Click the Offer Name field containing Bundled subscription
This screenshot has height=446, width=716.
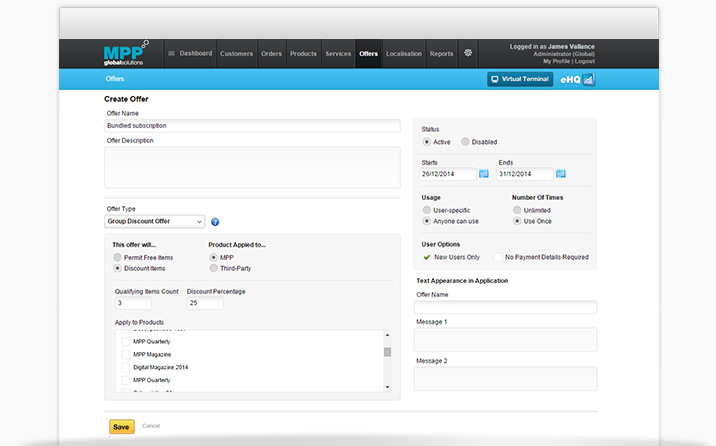click(252, 126)
